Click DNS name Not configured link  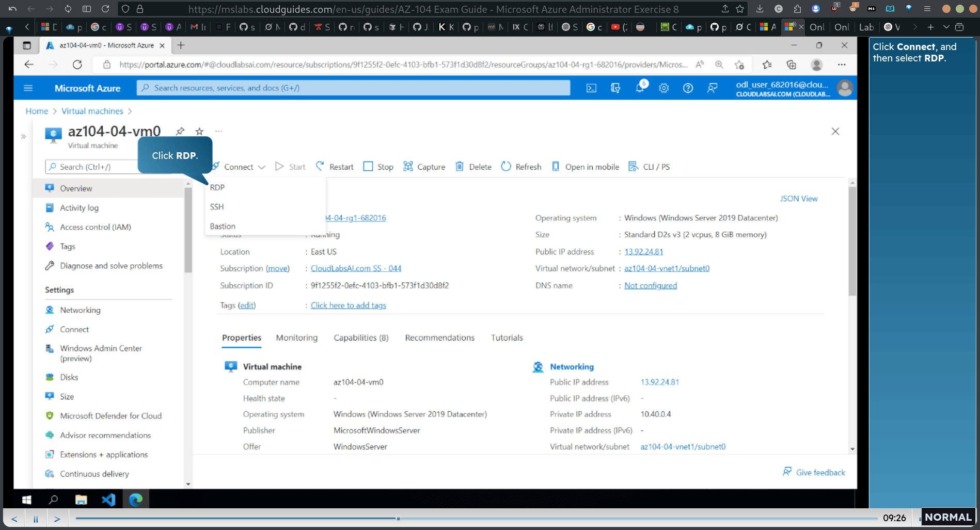tap(651, 285)
